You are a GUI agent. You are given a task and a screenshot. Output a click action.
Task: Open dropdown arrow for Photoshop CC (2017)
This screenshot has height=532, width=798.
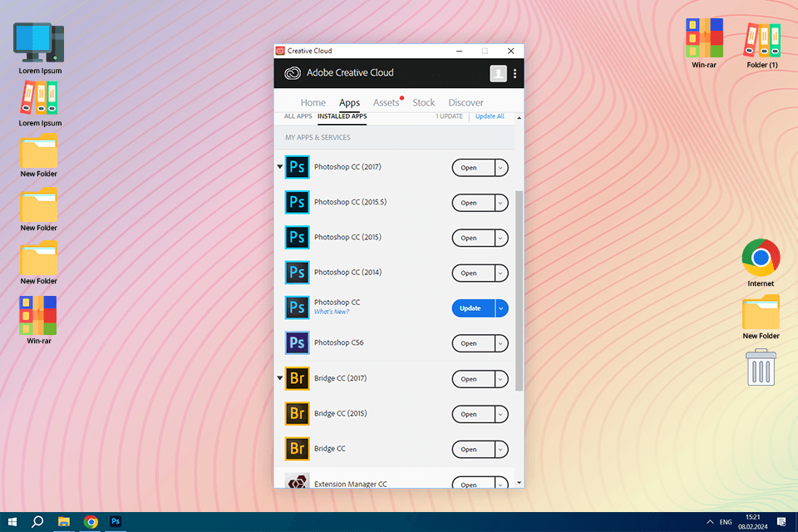500,167
